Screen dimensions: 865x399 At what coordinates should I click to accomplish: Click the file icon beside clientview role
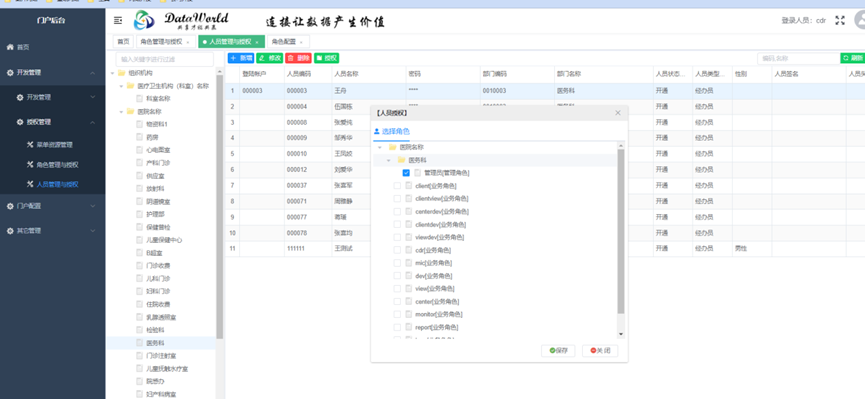coord(408,199)
